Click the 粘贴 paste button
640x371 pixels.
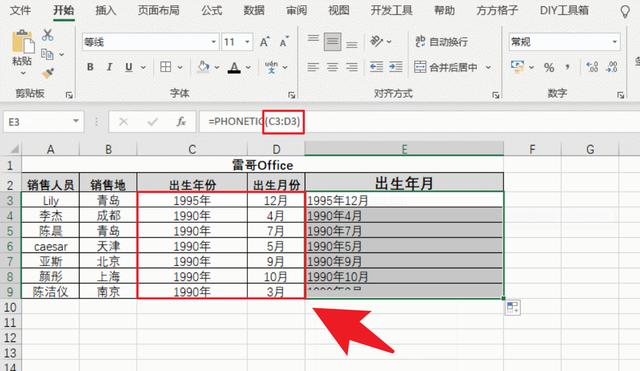(x=22, y=52)
